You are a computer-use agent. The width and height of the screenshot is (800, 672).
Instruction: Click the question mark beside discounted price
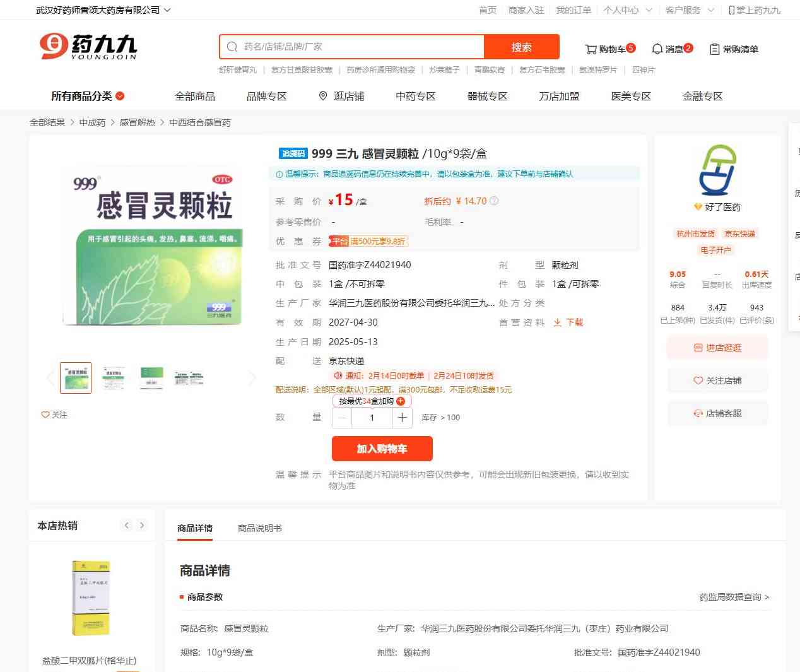click(494, 201)
